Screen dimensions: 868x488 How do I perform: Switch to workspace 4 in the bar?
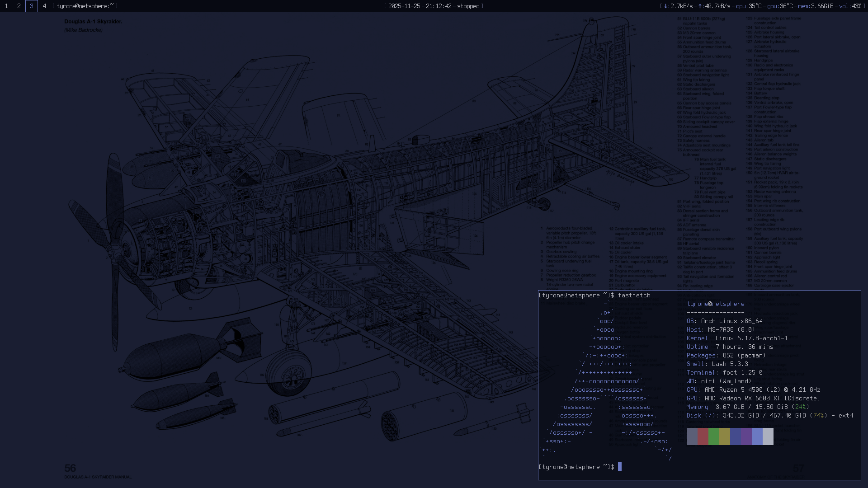tap(44, 6)
